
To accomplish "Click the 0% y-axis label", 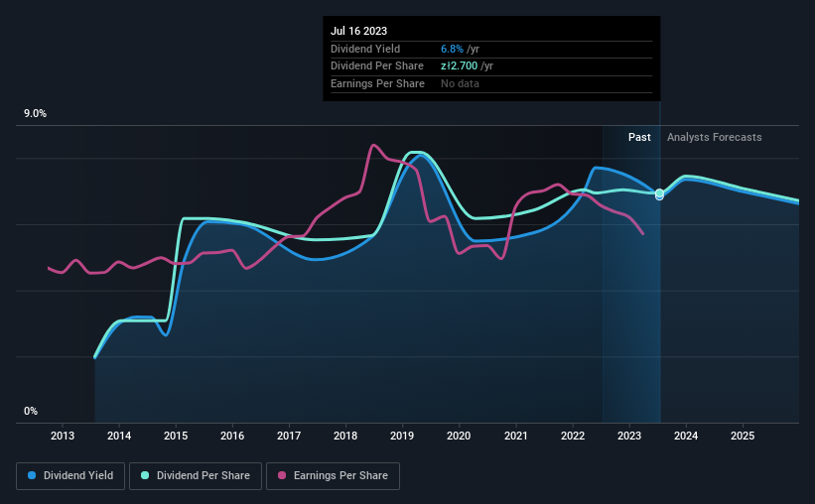I will click(x=31, y=411).
